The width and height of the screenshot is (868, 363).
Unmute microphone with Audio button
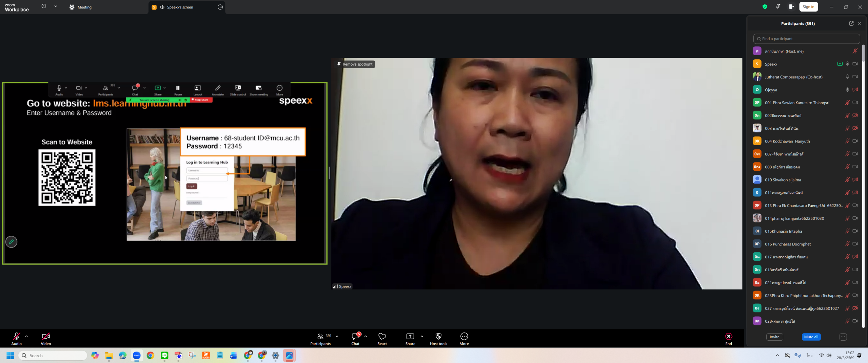(x=16, y=338)
